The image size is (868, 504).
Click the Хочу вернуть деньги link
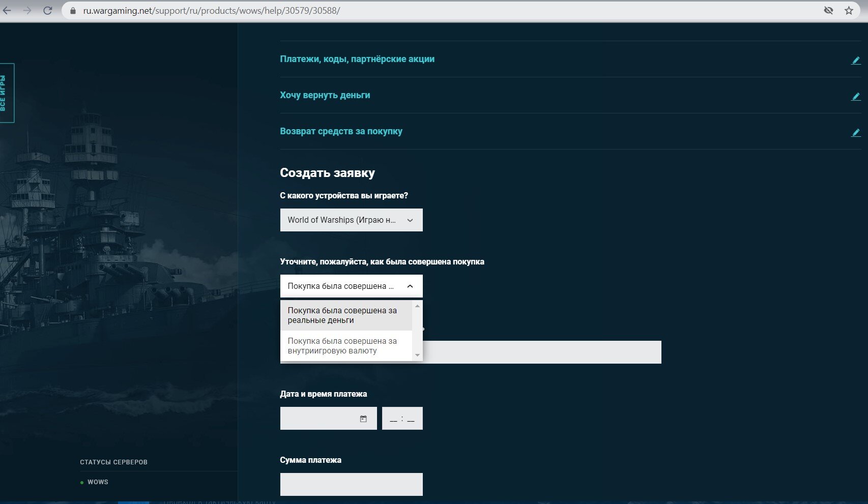(x=325, y=95)
